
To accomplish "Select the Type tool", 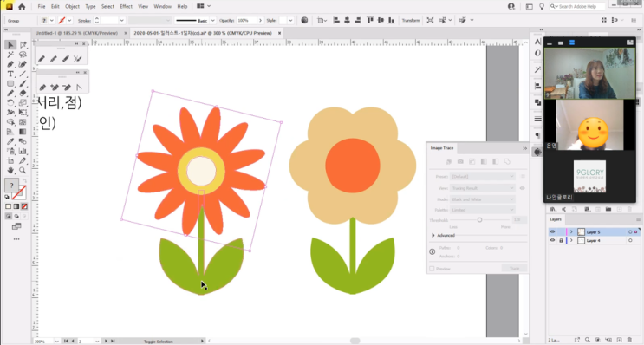I will pyautogui.click(x=10, y=75).
